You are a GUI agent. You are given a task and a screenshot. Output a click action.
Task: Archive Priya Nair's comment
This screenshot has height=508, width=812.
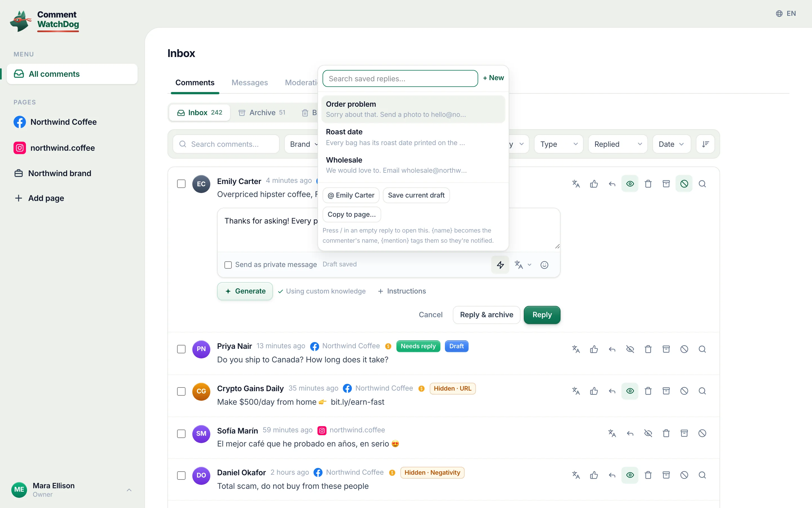[667, 349]
